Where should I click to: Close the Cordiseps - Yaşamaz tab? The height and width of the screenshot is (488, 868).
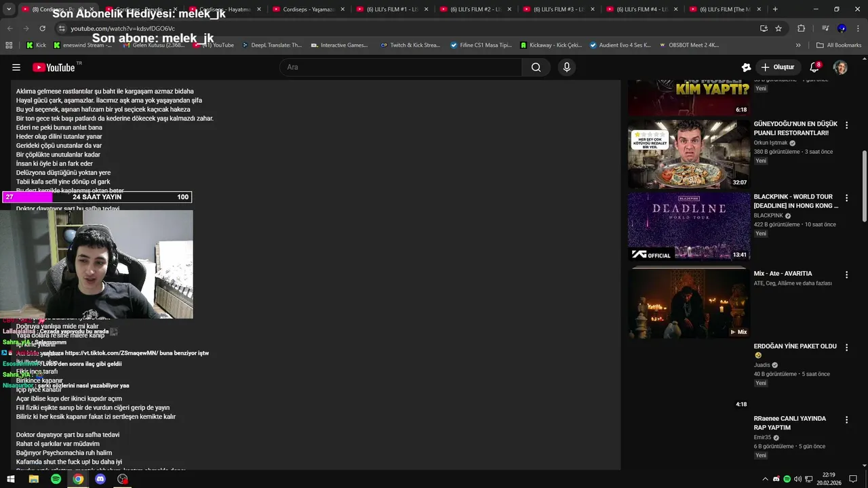click(342, 9)
